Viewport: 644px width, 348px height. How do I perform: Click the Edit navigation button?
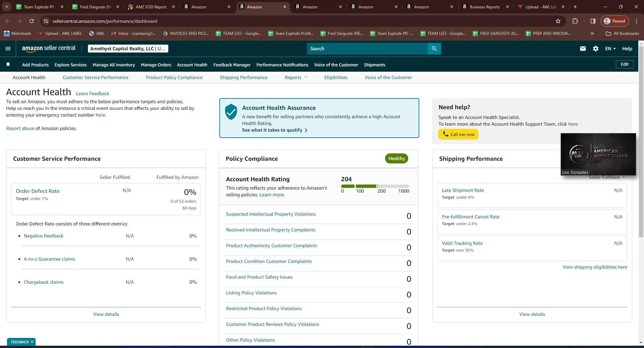pyautogui.click(x=625, y=64)
